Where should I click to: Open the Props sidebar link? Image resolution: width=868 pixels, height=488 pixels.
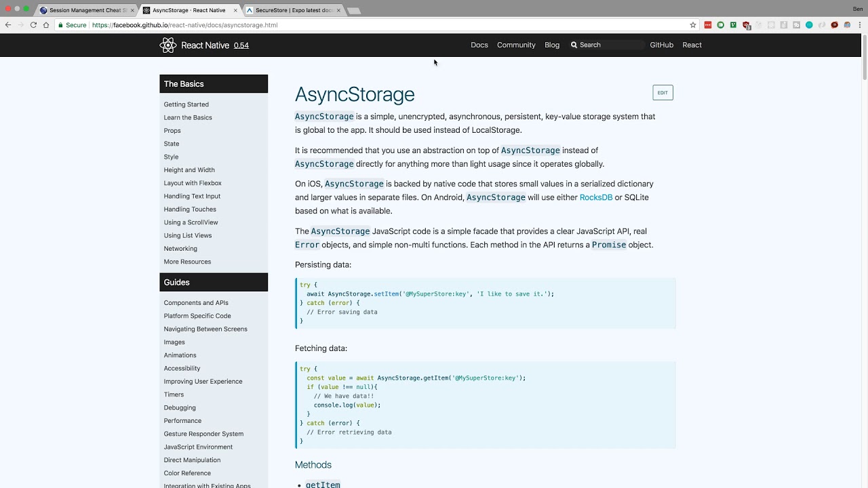(x=172, y=131)
